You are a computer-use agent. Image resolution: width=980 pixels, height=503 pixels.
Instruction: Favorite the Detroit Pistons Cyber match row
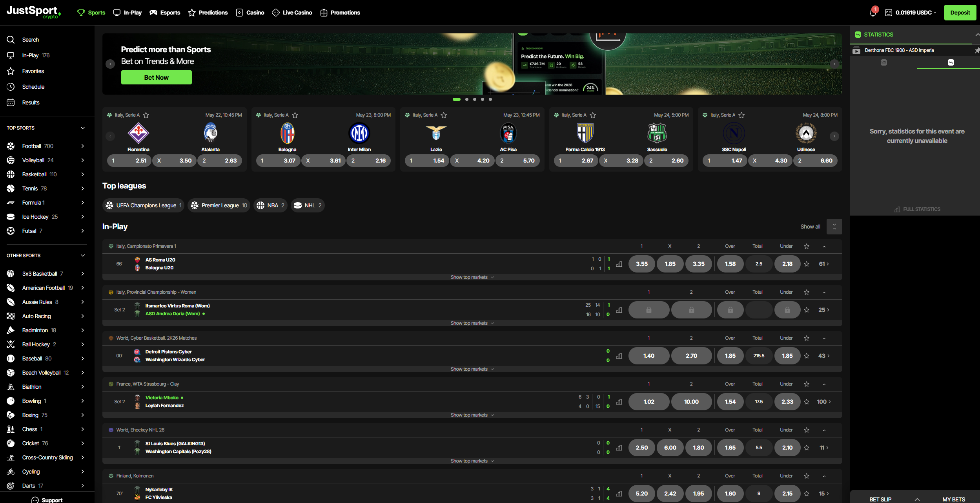click(807, 356)
